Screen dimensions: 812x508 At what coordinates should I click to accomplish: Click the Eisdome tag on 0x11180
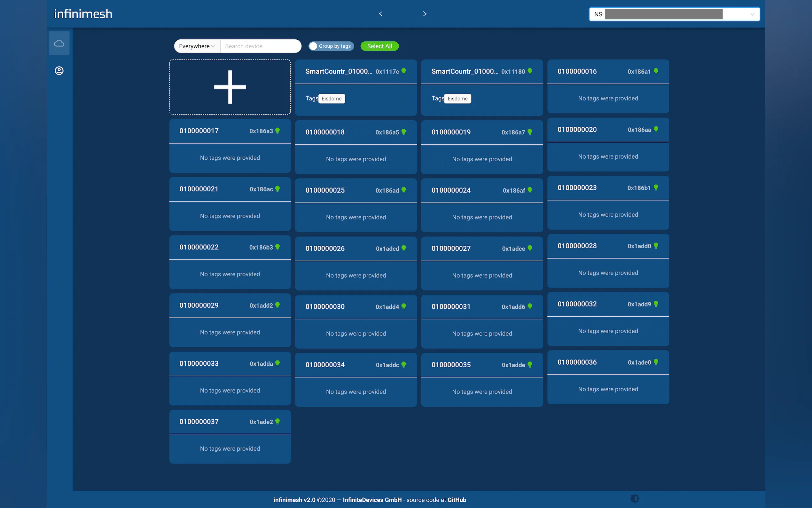click(x=457, y=99)
